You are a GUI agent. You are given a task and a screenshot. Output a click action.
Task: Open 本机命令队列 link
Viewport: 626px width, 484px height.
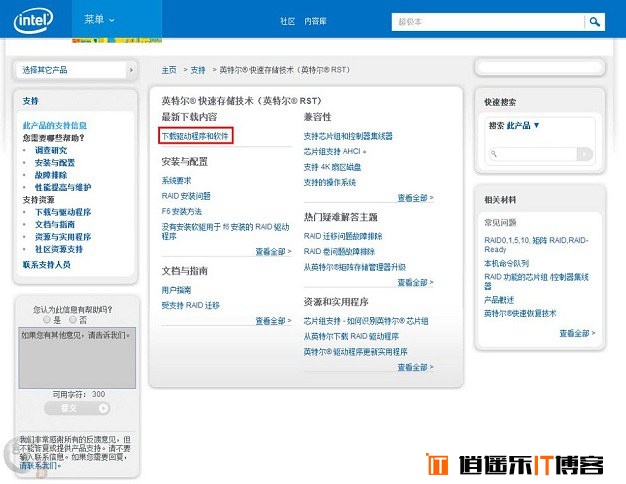pos(506,263)
